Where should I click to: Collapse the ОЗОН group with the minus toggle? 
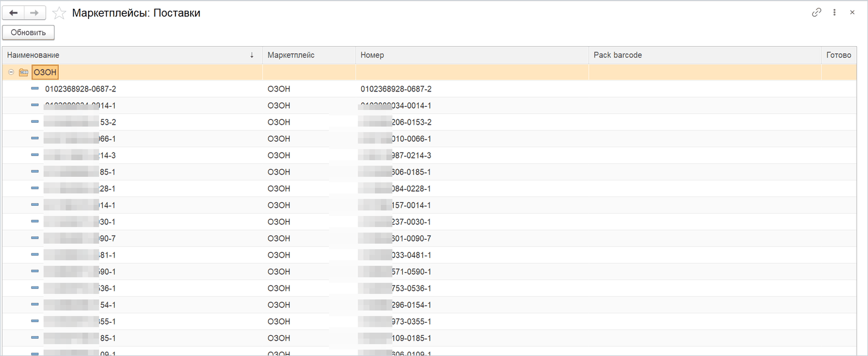click(x=11, y=72)
